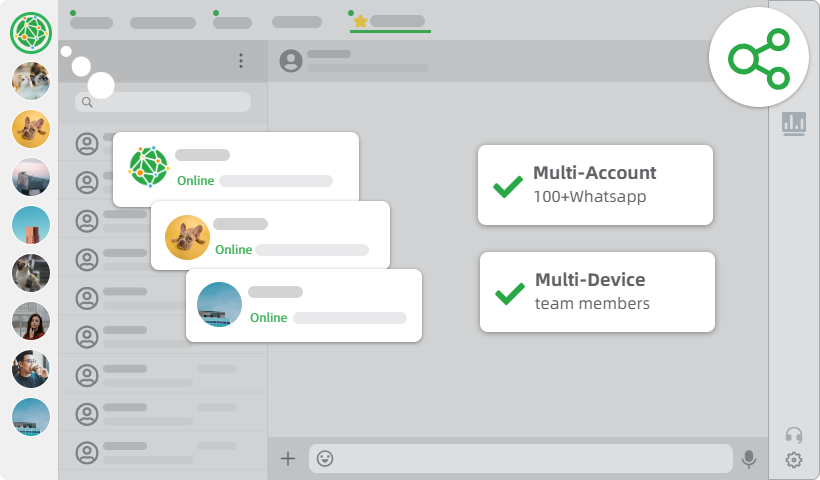
Task: Click the chat header profile icon
Action: pyautogui.click(x=291, y=61)
